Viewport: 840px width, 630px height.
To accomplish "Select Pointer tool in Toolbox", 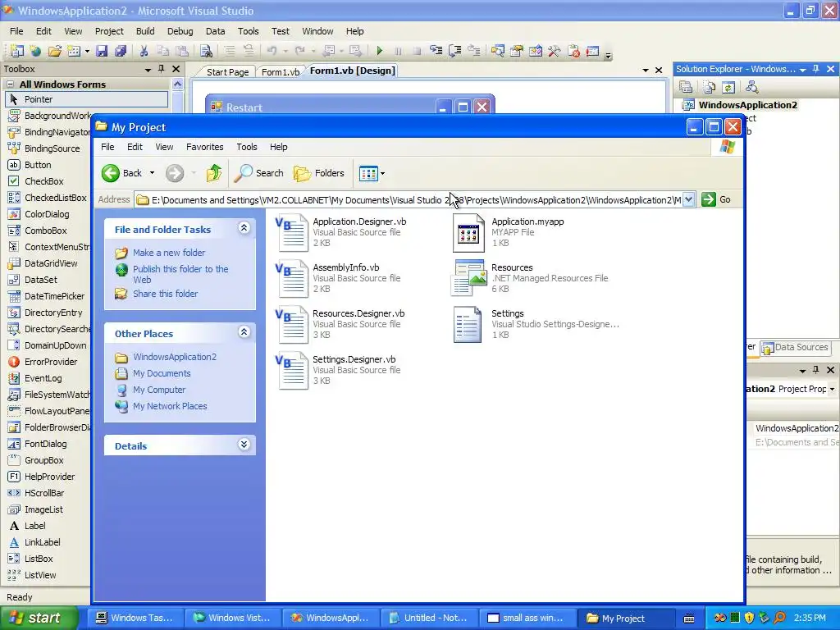I will tap(87, 99).
